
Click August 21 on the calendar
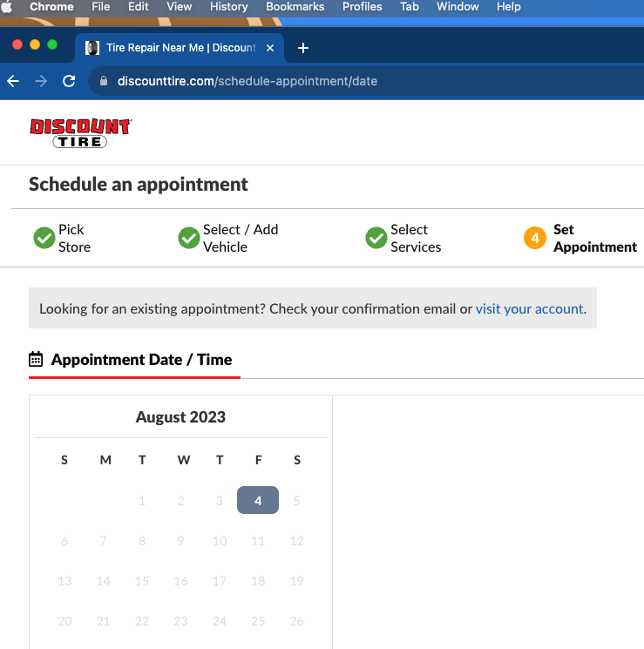point(103,621)
